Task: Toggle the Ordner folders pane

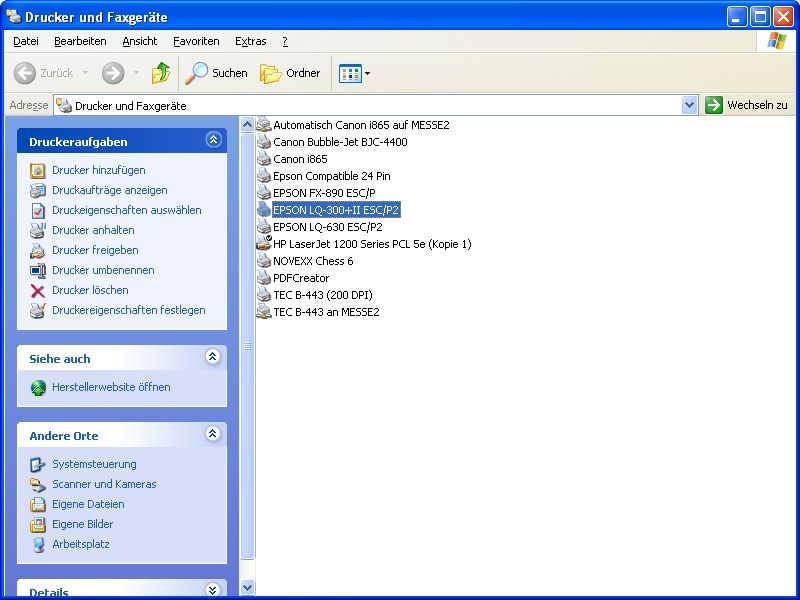Action: 290,73
